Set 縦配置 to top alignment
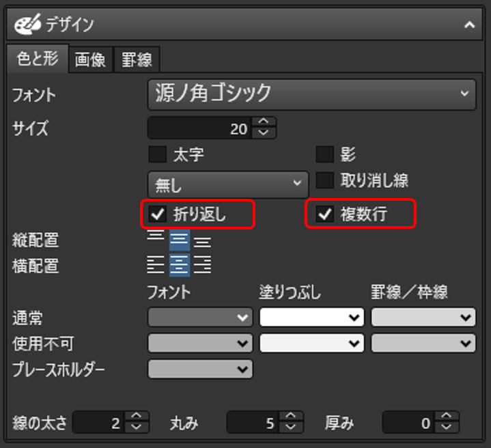Screen dimensions: 491x448 tap(156, 236)
